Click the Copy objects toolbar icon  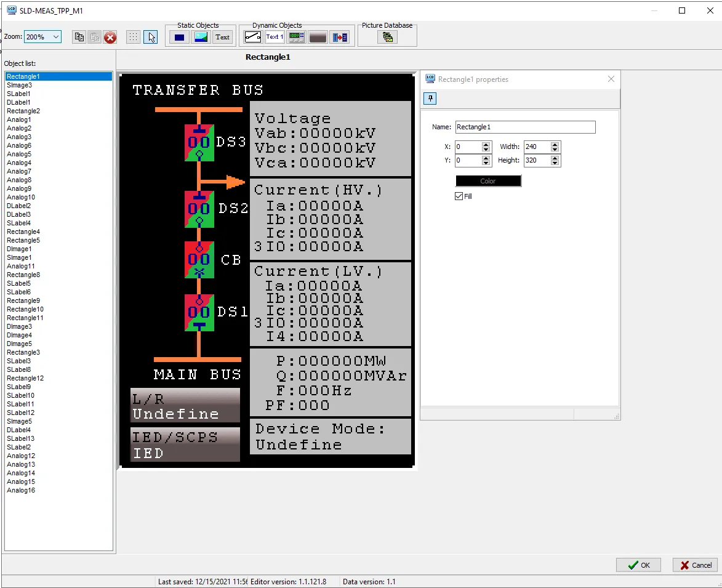tap(79, 38)
